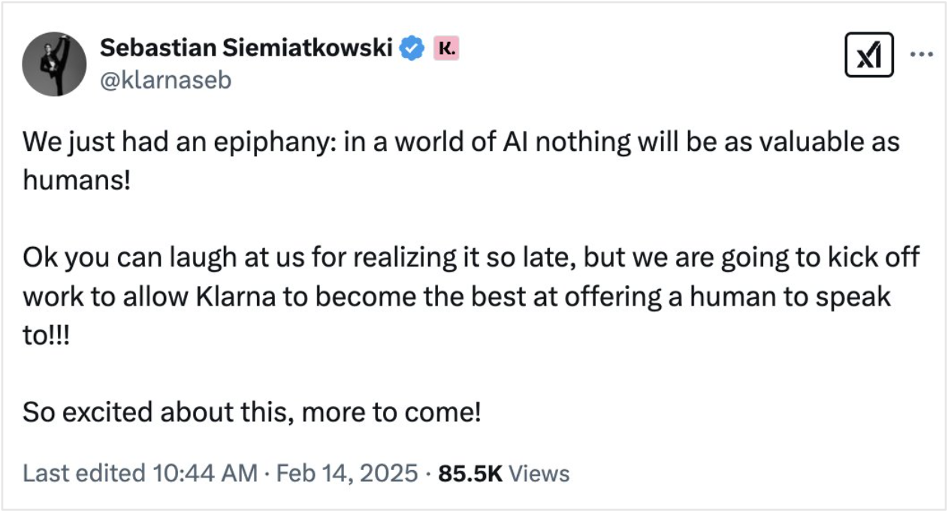The height and width of the screenshot is (512, 948).
Task: Open the Grok icon button
Action: pyautogui.click(x=863, y=57)
